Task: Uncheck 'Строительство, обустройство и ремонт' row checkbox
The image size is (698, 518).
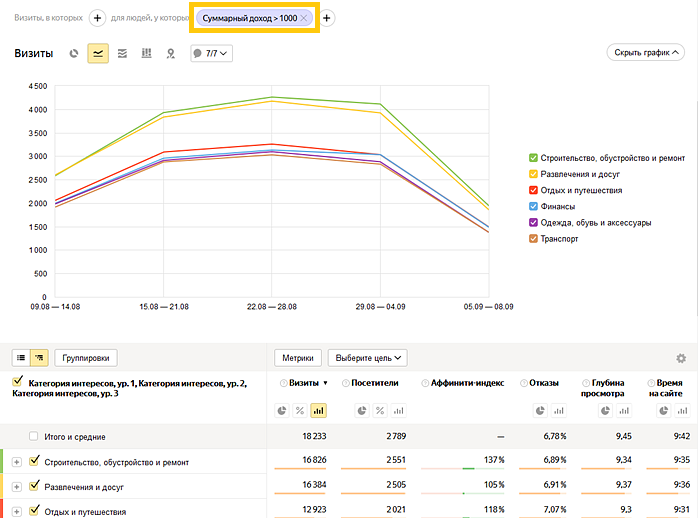Action: tap(35, 461)
